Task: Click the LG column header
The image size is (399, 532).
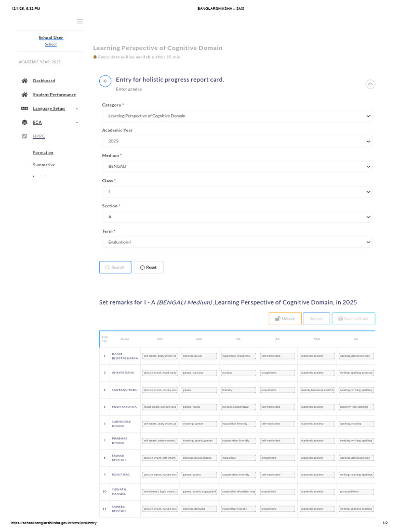Action: [356, 339]
